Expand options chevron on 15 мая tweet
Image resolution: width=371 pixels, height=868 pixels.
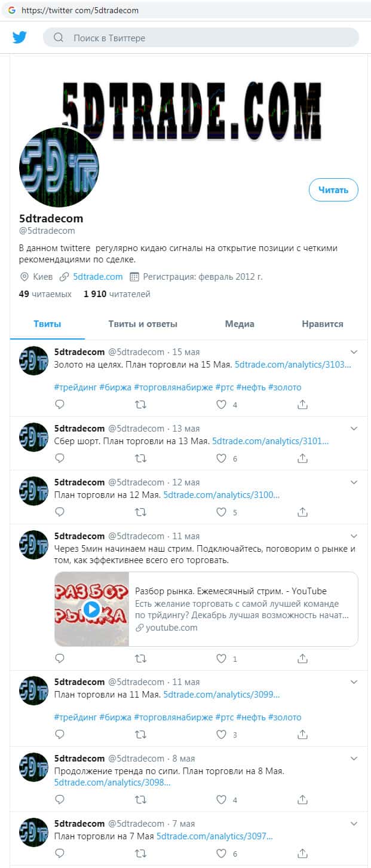pos(354,352)
